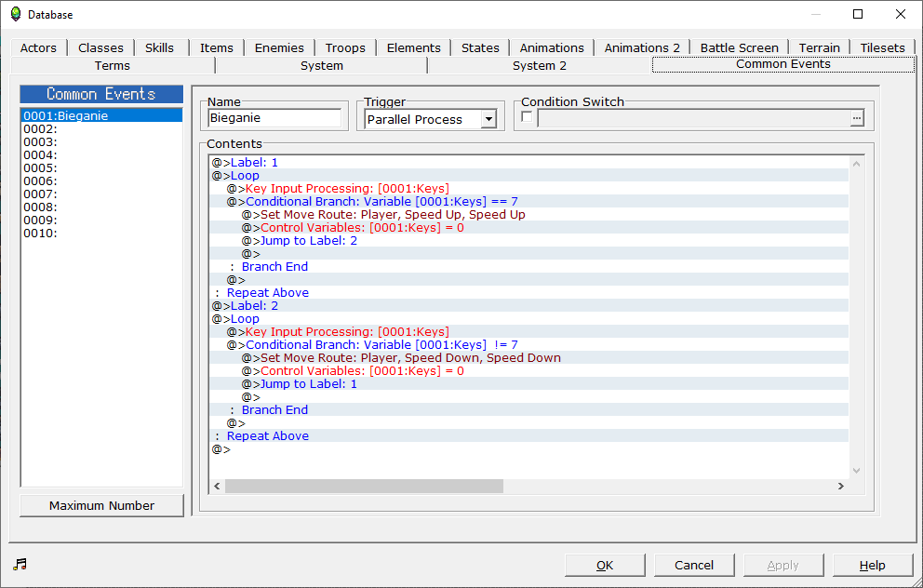Click the Contents scroll left arrow
This screenshot has height=588, width=923.
point(217,486)
